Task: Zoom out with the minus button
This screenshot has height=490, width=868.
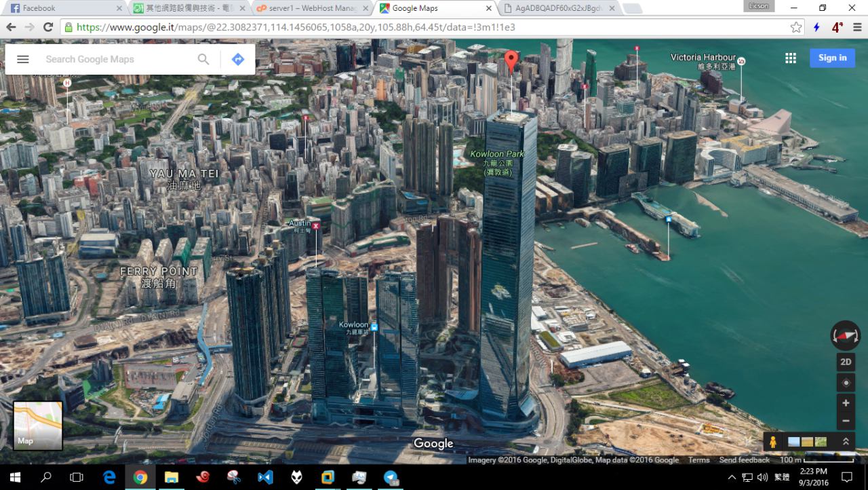Action: pos(846,421)
